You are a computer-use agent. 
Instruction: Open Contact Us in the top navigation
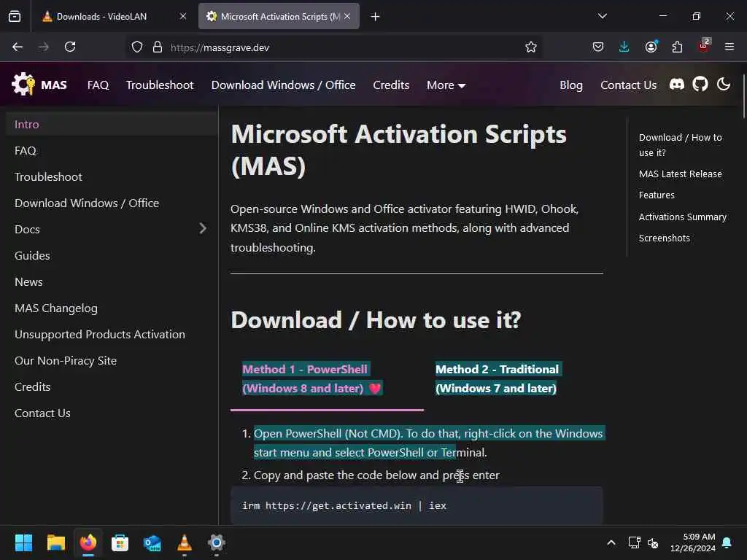click(628, 85)
